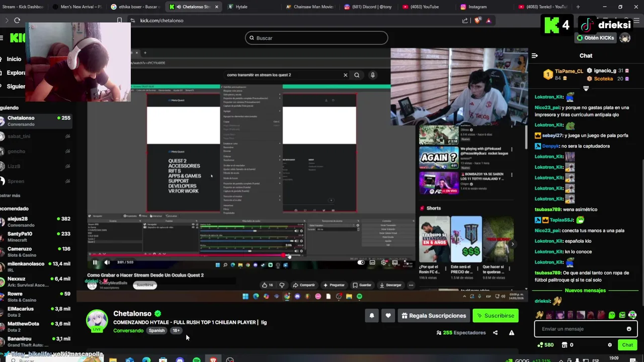Image resolution: width=644 pixels, height=362 pixels.
Task: Click the Conversando category link
Action: [x=128, y=330]
